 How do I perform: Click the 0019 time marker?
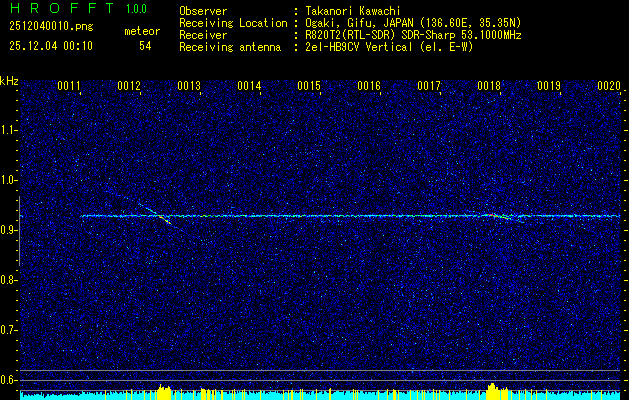click(x=549, y=86)
